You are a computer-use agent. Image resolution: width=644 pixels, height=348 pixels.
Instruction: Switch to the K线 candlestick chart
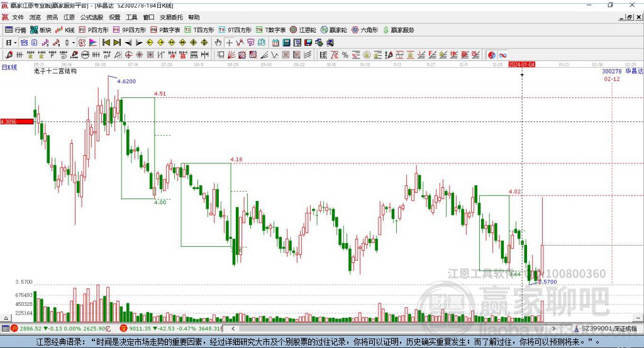65,30
